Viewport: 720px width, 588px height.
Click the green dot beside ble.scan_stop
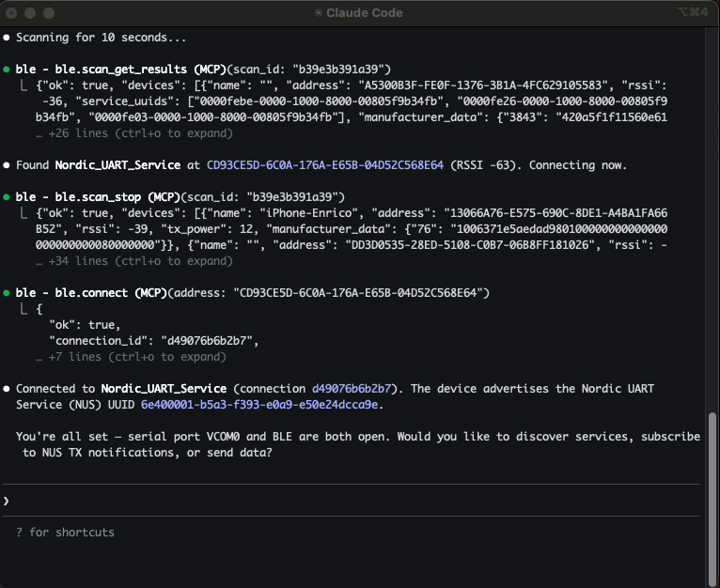tap(8, 197)
